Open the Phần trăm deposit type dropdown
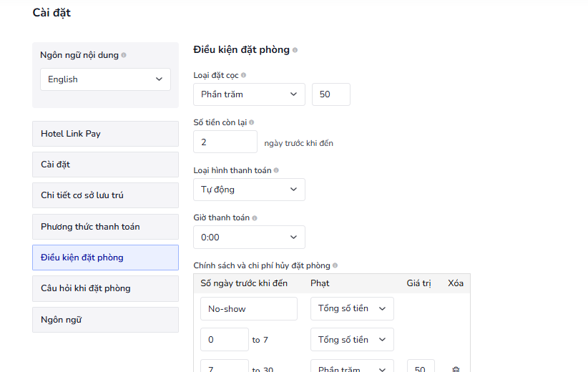 (x=249, y=94)
